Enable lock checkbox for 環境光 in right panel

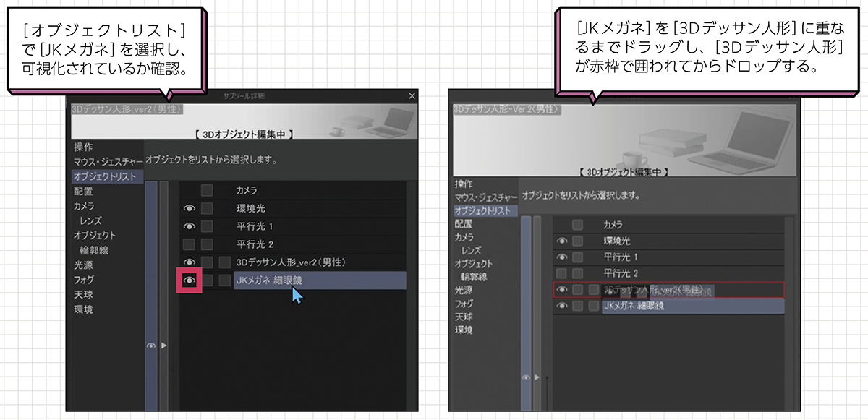tap(577, 241)
